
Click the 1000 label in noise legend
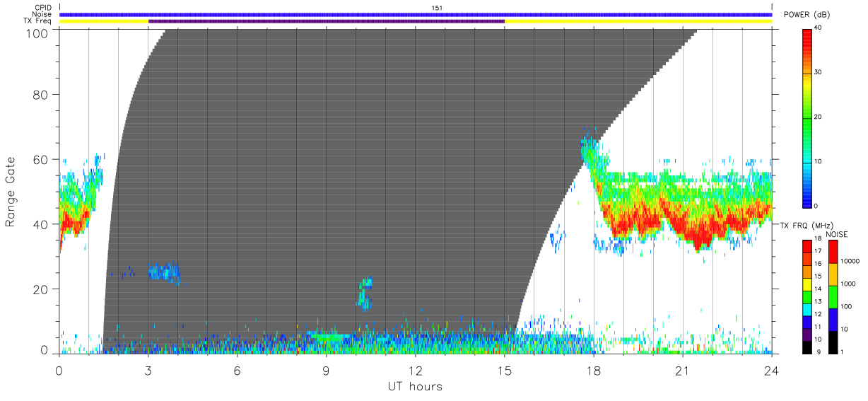847,283
